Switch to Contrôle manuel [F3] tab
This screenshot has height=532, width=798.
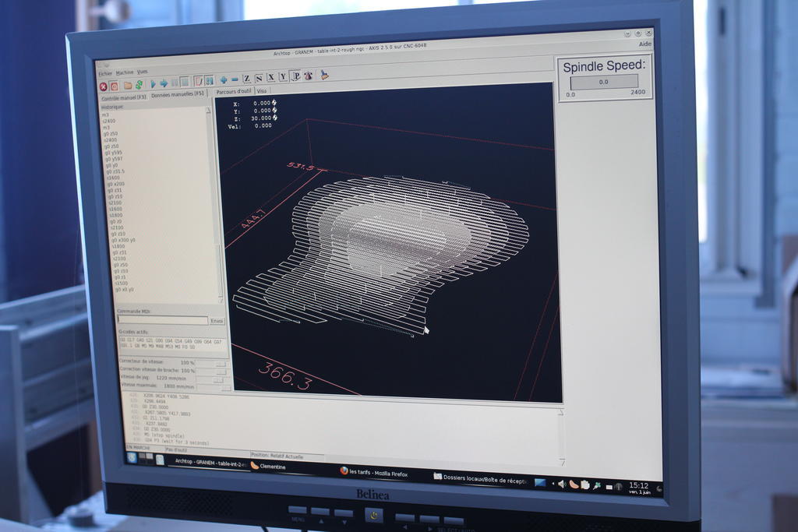(x=123, y=97)
